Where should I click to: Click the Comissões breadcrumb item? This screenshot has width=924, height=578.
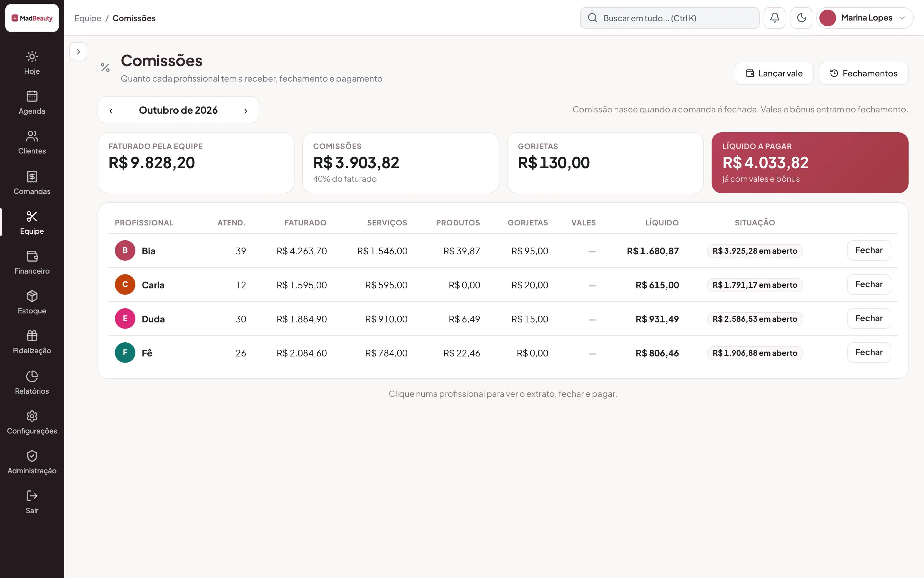point(134,18)
